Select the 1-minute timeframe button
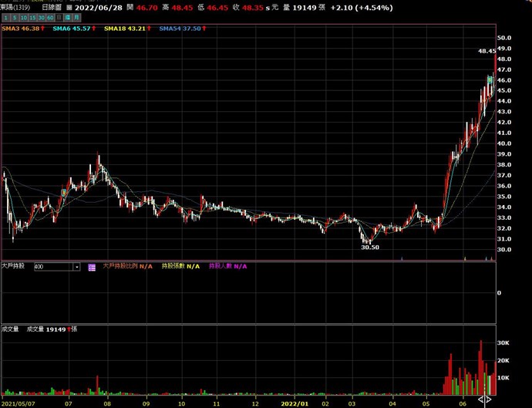Viewport: 532px width, 408px height. click(x=5, y=17)
